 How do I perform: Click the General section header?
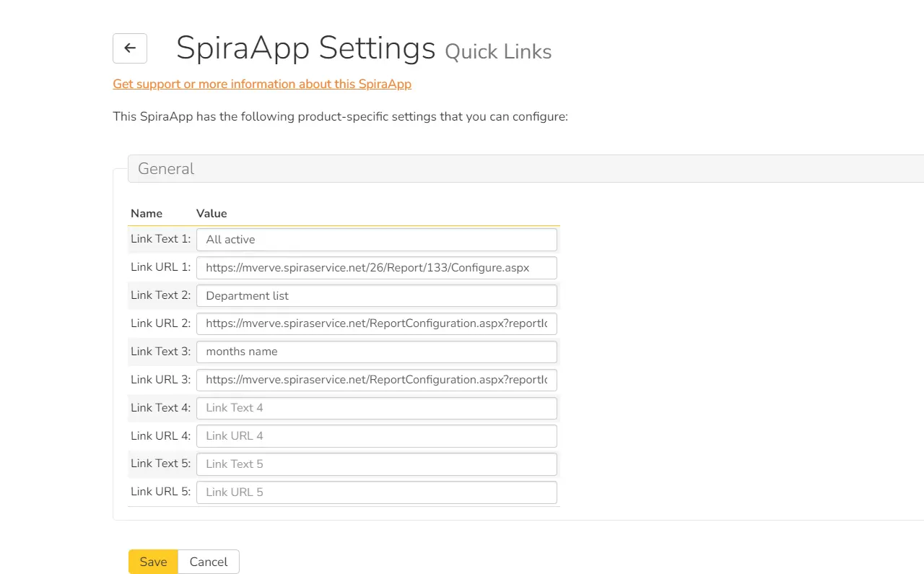pos(526,168)
